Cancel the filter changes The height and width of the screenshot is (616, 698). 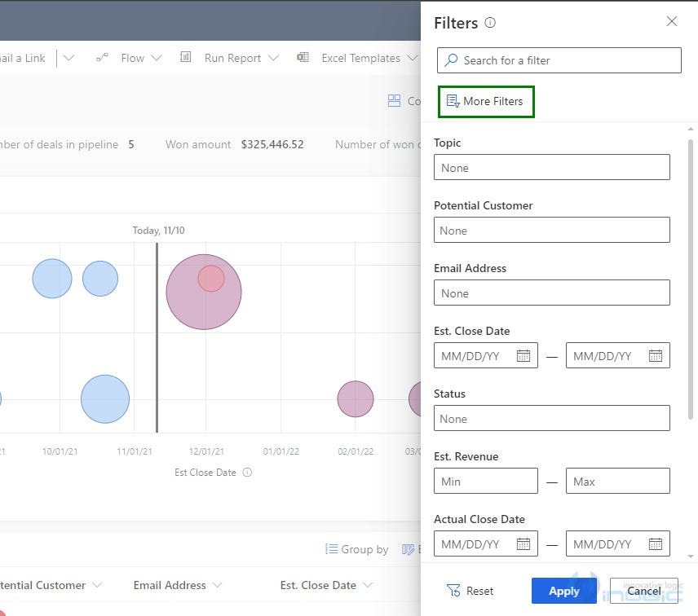[643, 591]
